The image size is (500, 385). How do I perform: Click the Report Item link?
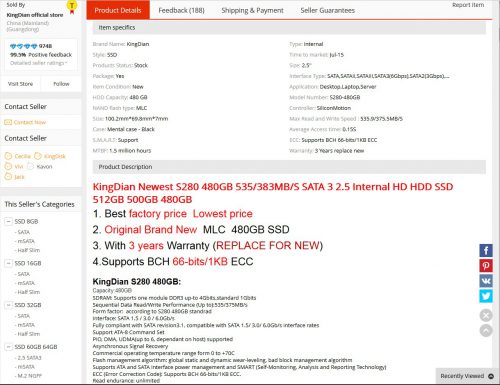pyautogui.click(x=468, y=5)
